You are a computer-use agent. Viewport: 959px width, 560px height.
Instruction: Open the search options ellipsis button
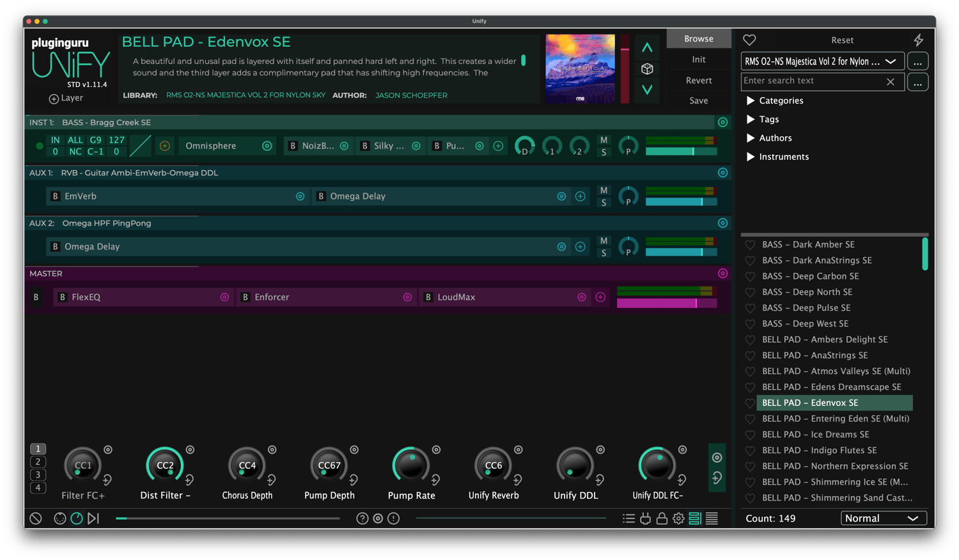click(917, 82)
